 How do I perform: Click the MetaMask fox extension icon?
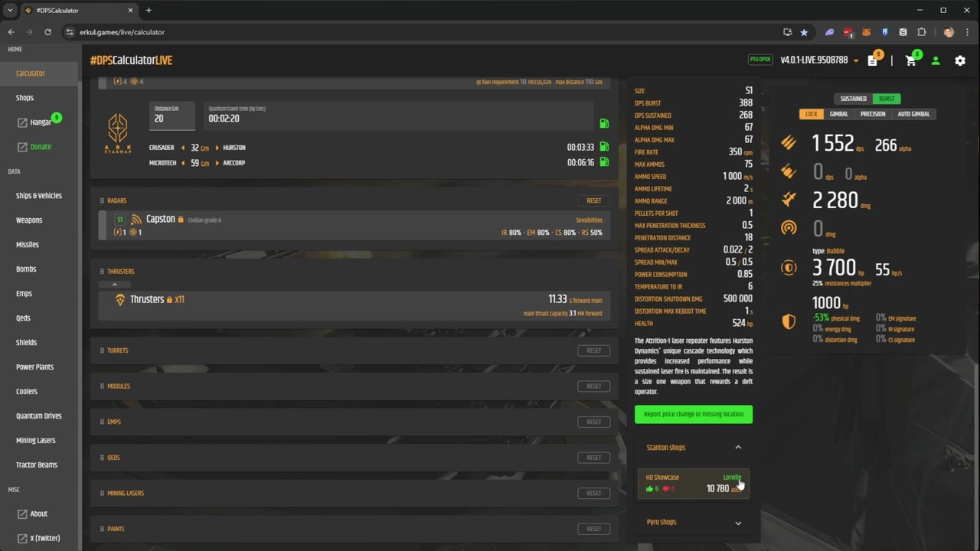867,32
